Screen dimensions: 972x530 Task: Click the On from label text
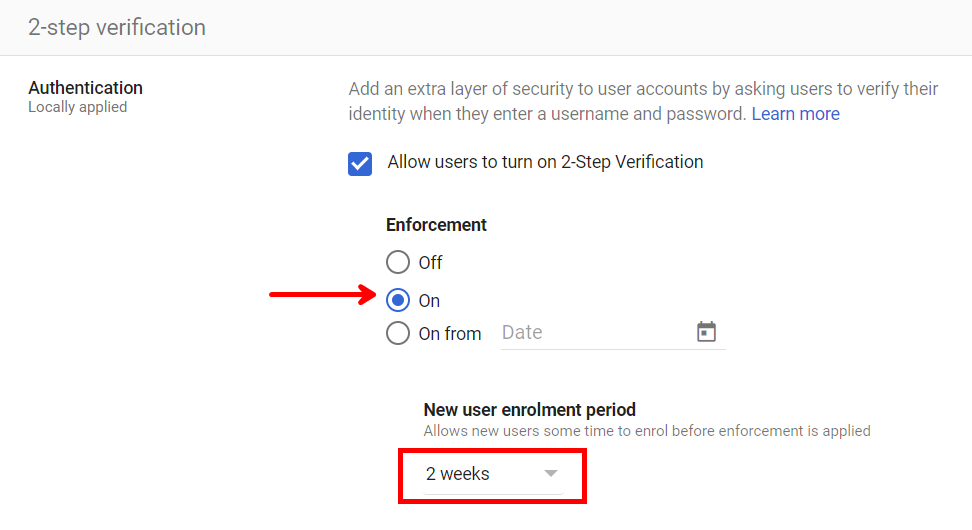[450, 334]
